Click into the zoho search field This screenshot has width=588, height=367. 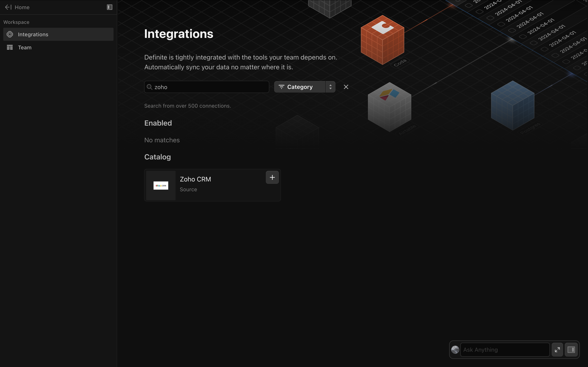pyautogui.click(x=209, y=87)
